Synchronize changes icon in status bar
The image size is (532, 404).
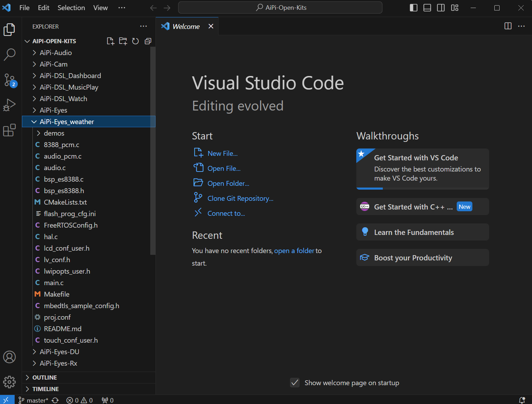[x=55, y=400]
